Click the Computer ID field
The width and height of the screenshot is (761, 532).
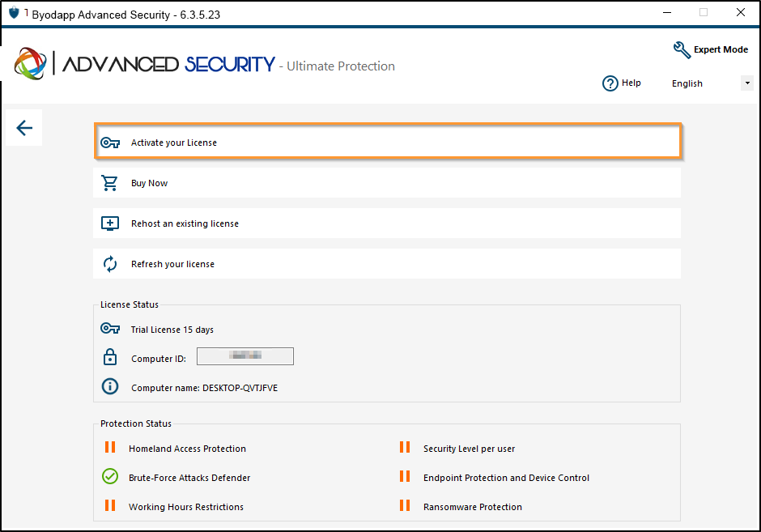tap(245, 356)
